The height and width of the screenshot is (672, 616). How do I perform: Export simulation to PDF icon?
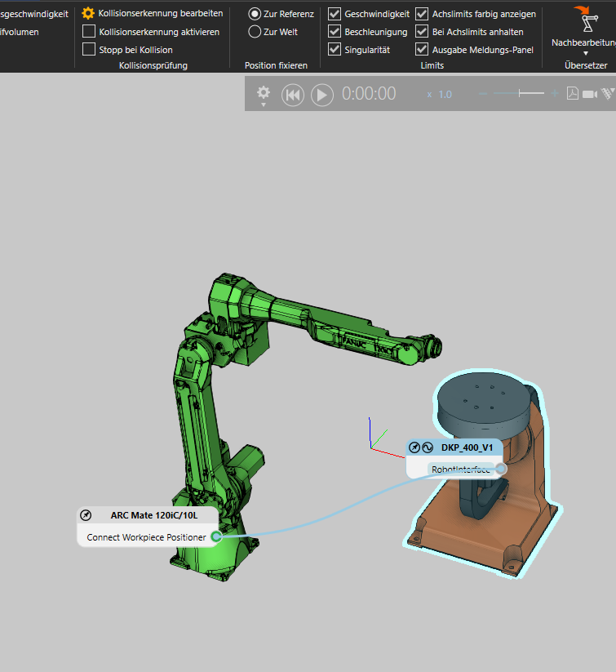573,94
